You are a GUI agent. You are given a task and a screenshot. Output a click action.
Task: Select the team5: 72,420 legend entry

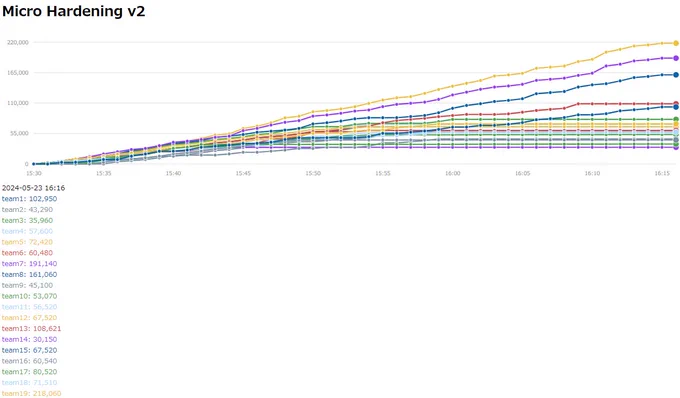coord(27,242)
